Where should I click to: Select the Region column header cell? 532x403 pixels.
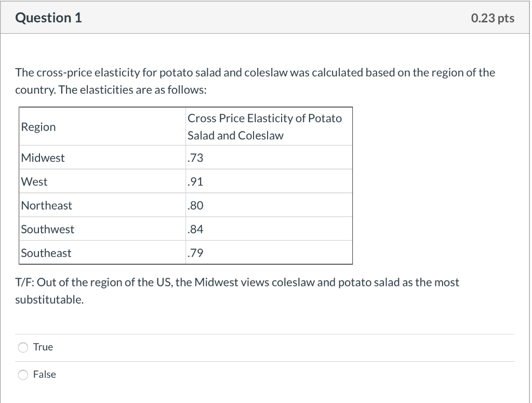(x=38, y=126)
